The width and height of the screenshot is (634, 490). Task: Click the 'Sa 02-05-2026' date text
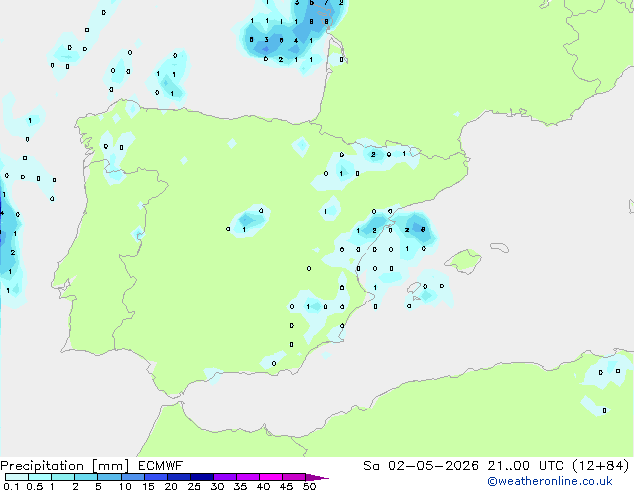tap(421, 466)
